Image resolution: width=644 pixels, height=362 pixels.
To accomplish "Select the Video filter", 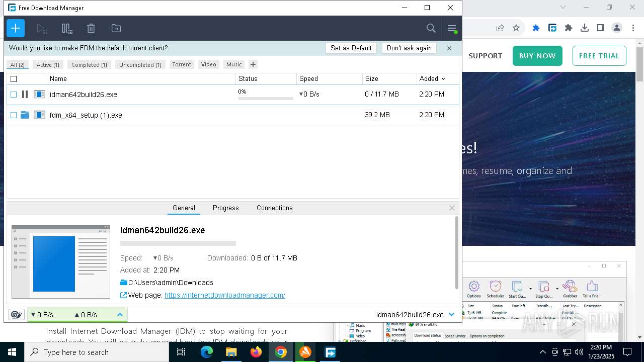I will click(x=208, y=64).
